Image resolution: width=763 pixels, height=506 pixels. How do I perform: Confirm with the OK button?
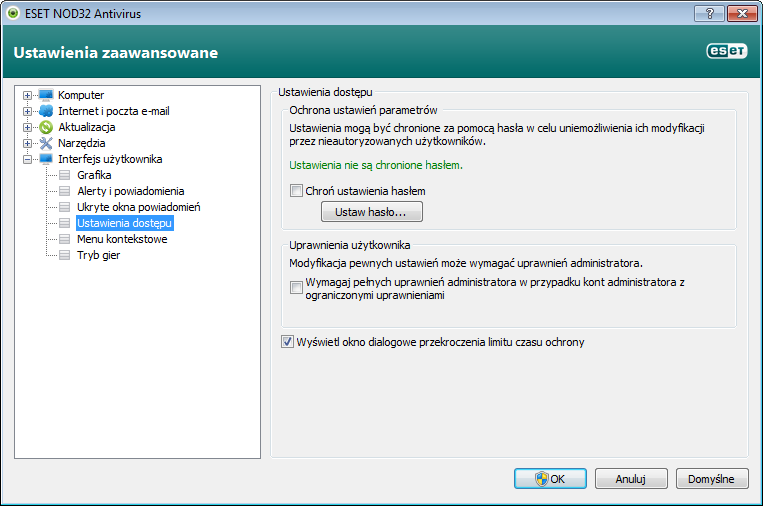pyautogui.click(x=550, y=479)
